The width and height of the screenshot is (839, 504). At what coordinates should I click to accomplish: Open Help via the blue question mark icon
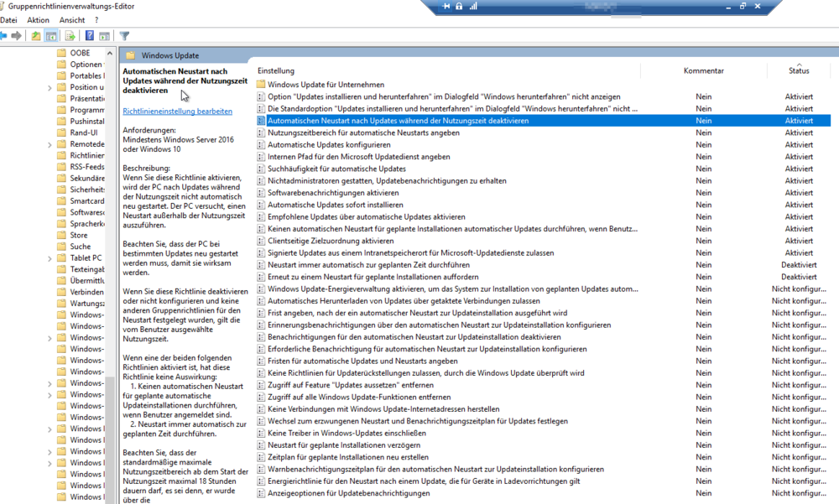coord(89,36)
